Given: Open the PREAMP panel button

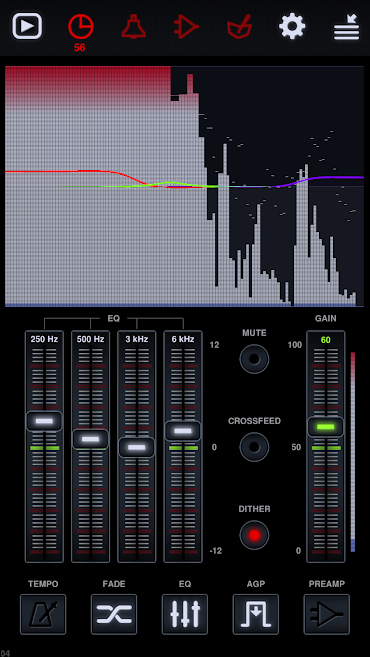Looking at the screenshot, I should tap(326, 614).
